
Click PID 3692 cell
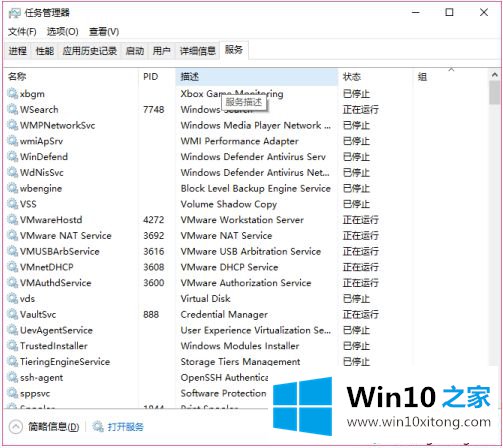(154, 236)
